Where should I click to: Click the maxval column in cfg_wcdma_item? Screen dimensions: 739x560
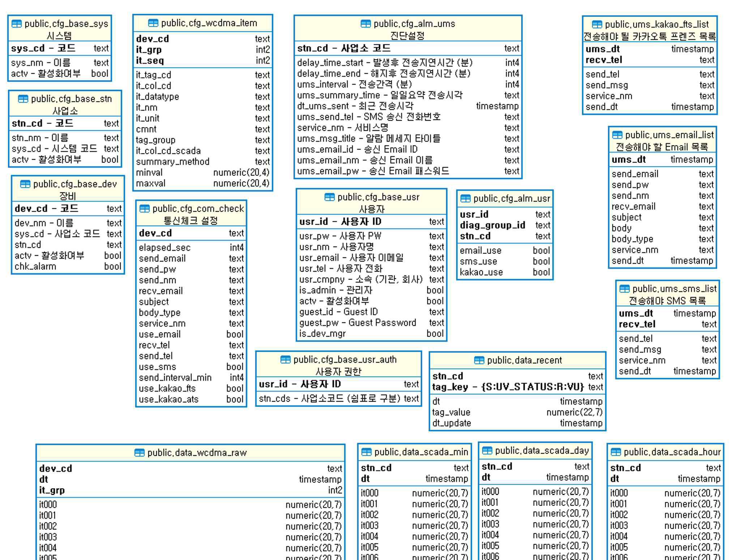[203, 184]
